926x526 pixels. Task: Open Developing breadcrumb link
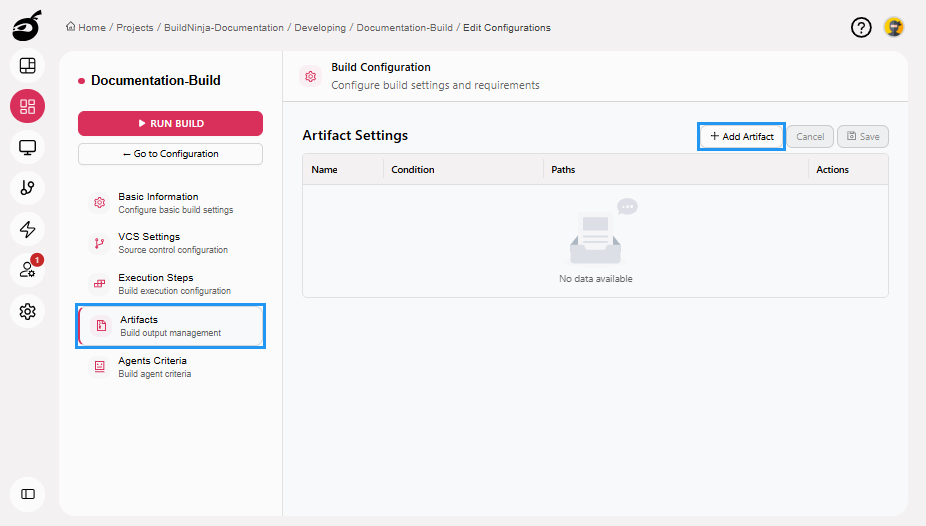[320, 28]
